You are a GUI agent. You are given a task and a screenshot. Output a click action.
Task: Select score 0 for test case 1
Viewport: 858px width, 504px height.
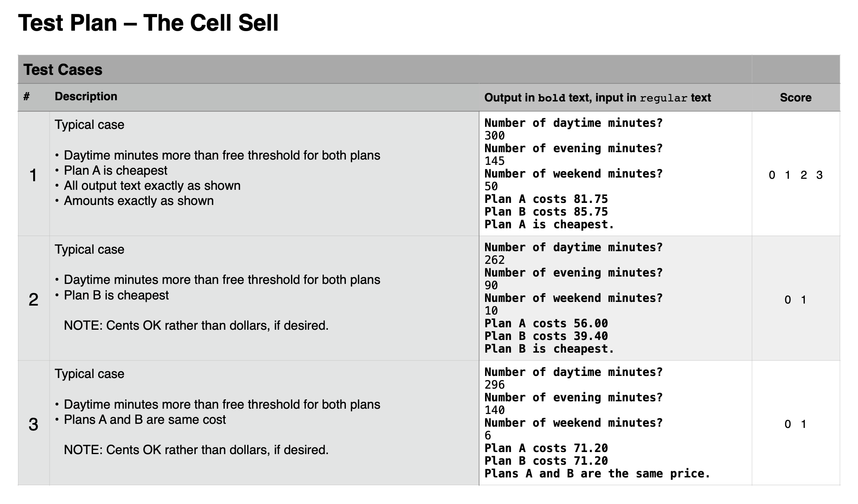(x=772, y=175)
